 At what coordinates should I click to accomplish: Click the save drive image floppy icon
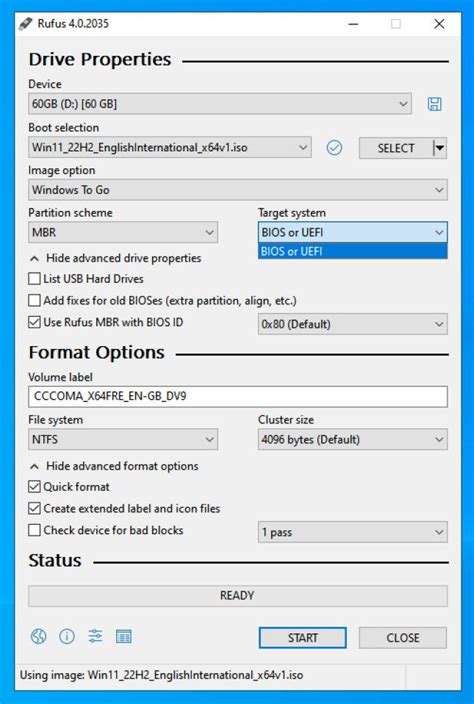tap(434, 104)
